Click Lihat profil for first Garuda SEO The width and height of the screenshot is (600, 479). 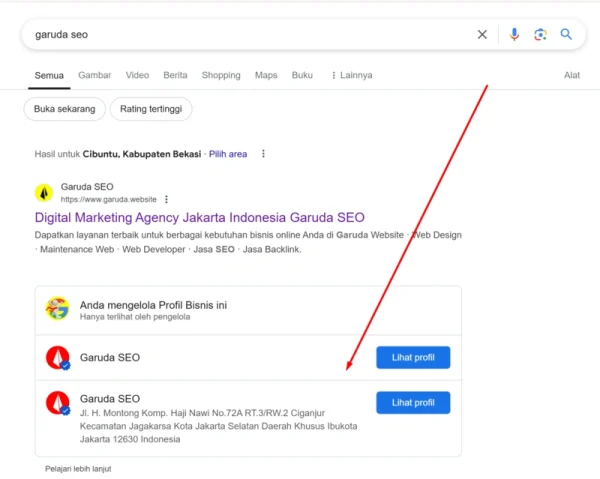413,358
